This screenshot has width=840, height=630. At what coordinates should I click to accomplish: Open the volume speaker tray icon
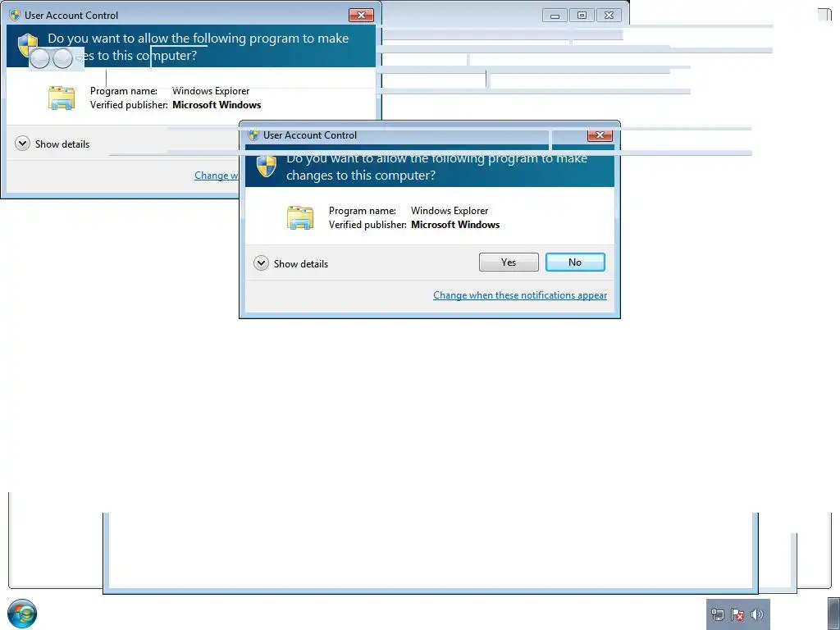click(x=757, y=614)
